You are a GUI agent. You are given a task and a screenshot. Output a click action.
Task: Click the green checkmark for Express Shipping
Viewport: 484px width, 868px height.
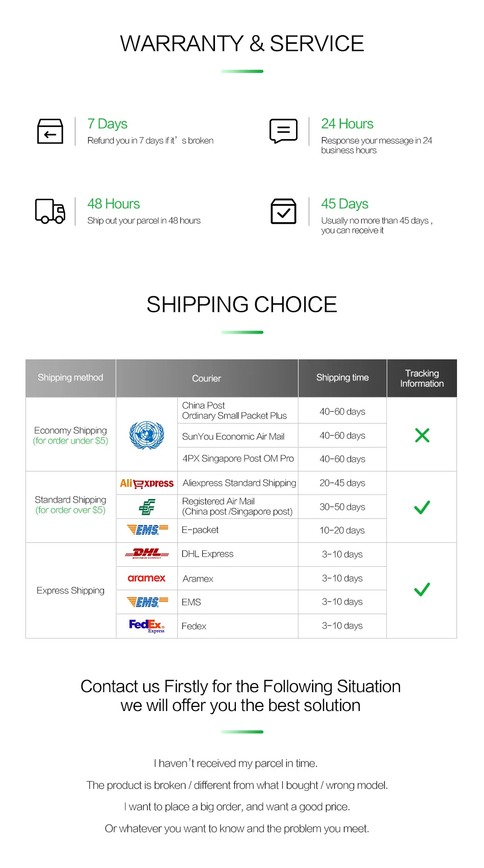422,590
